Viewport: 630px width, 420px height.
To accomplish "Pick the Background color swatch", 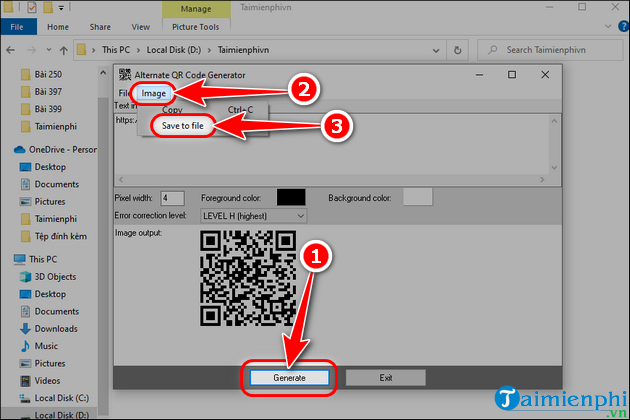I will click(x=417, y=197).
